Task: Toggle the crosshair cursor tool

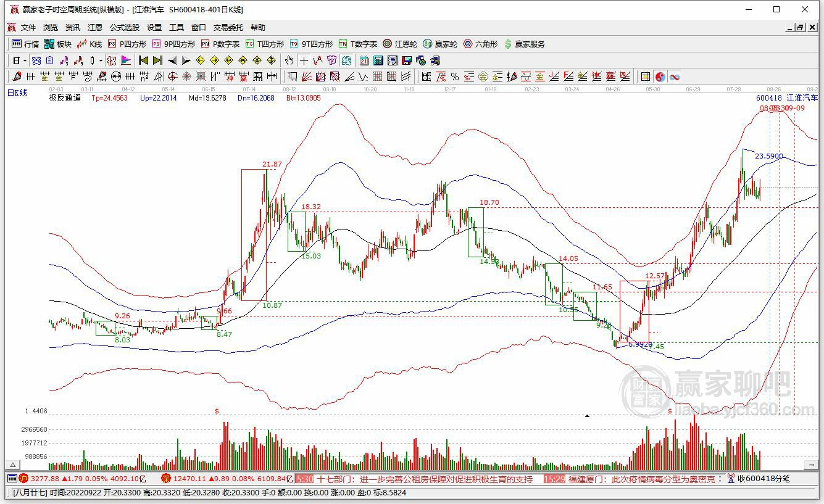Action: (304, 60)
